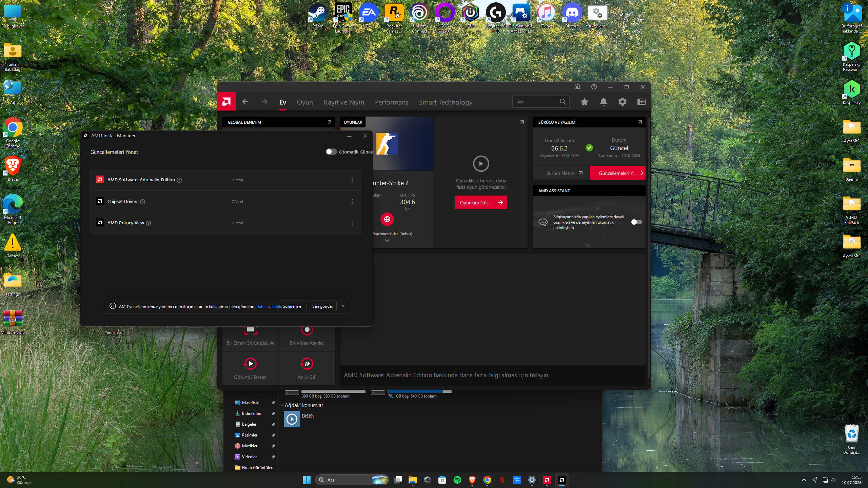The height and width of the screenshot is (488, 868).
Task: Expand the games panel with corner arrow
Action: point(522,122)
